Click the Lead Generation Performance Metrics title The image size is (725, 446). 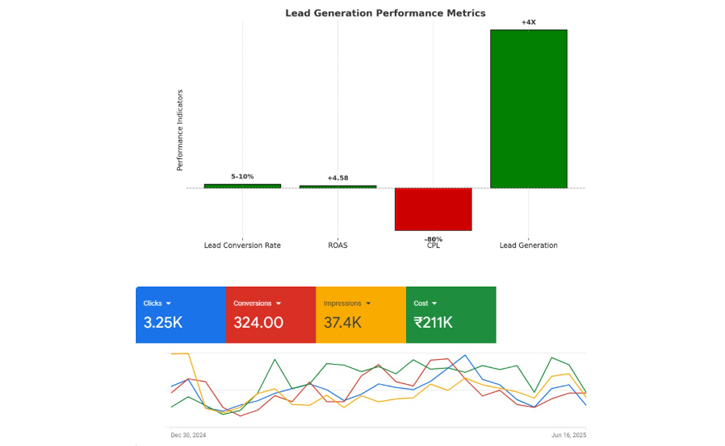point(385,13)
